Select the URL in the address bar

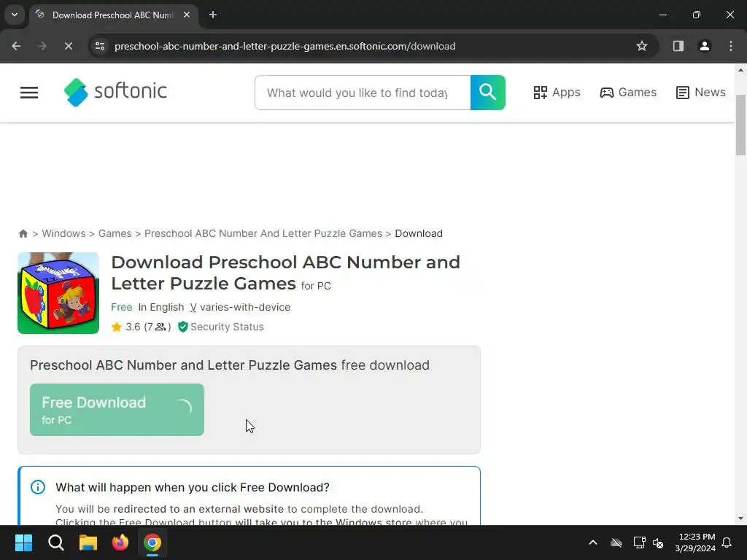coord(285,46)
